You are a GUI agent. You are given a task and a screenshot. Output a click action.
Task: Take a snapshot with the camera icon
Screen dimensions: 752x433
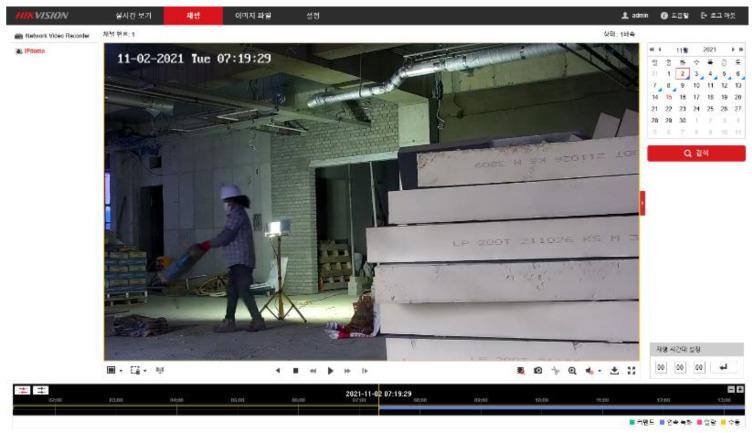coord(537,370)
